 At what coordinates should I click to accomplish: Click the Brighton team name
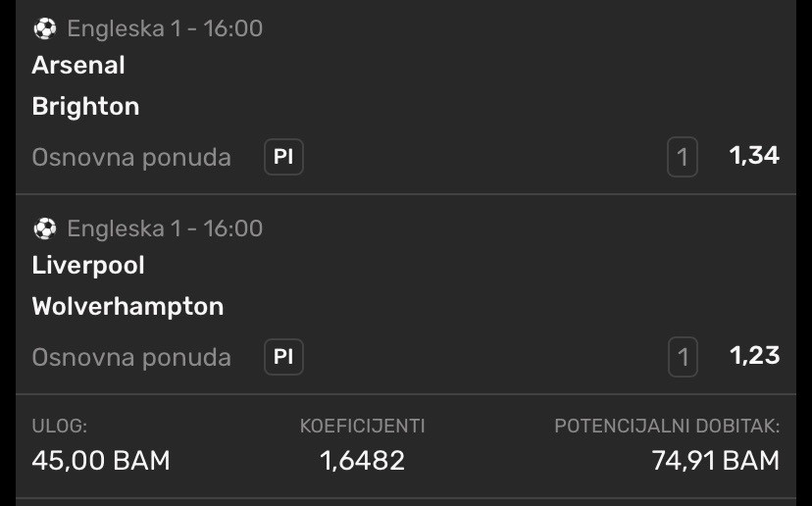tap(85, 106)
